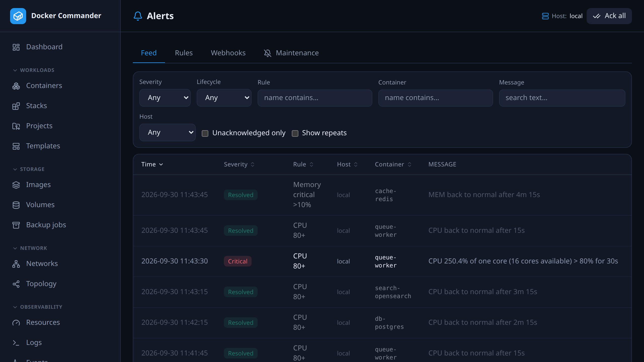644x362 pixels.
Task: Click the Host server icon in header
Action: (545, 16)
